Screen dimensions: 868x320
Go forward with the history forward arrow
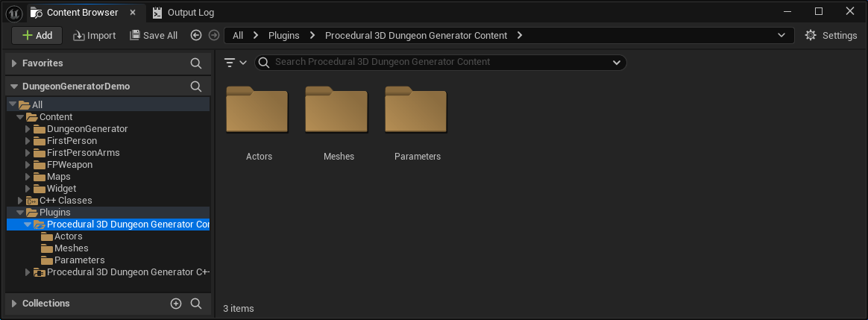click(x=214, y=36)
